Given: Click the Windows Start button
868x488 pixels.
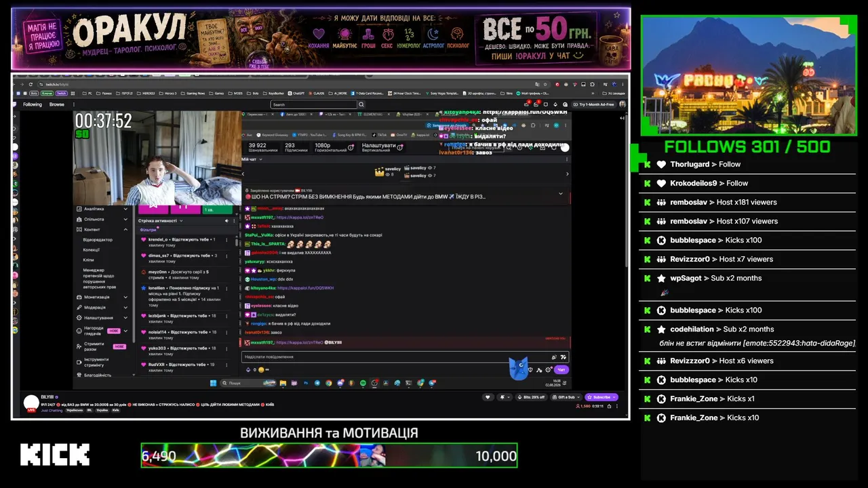Looking at the screenshot, I should point(213,383).
